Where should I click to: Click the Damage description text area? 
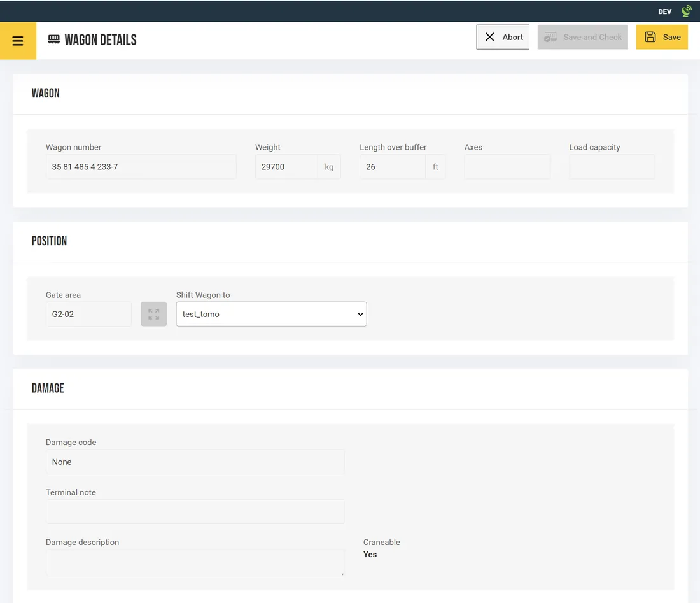click(x=195, y=563)
